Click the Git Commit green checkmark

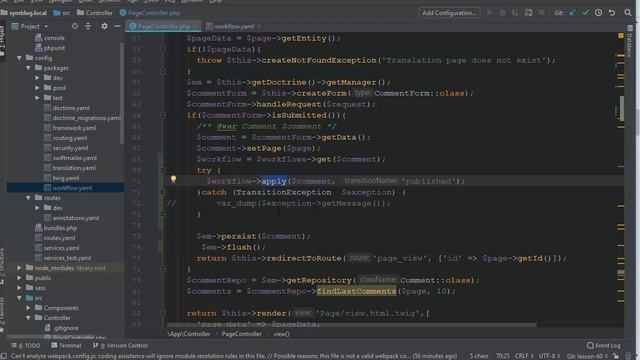click(x=585, y=13)
